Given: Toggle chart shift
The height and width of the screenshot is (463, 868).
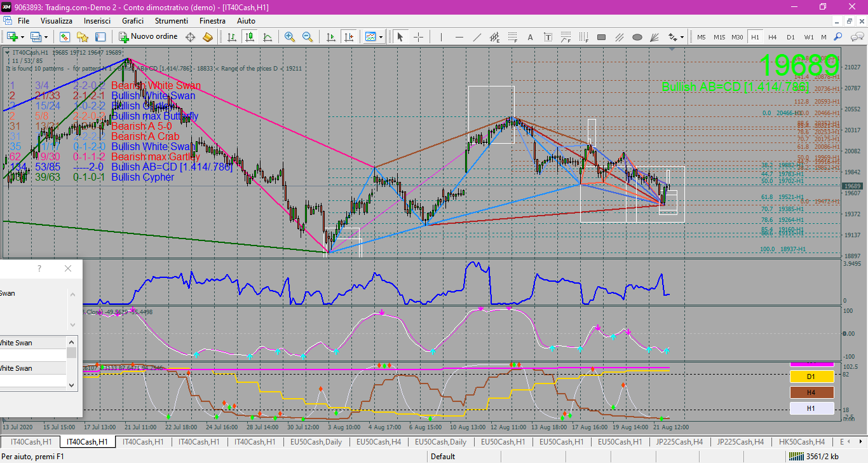Looking at the screenshot, I should pos(348,37).
